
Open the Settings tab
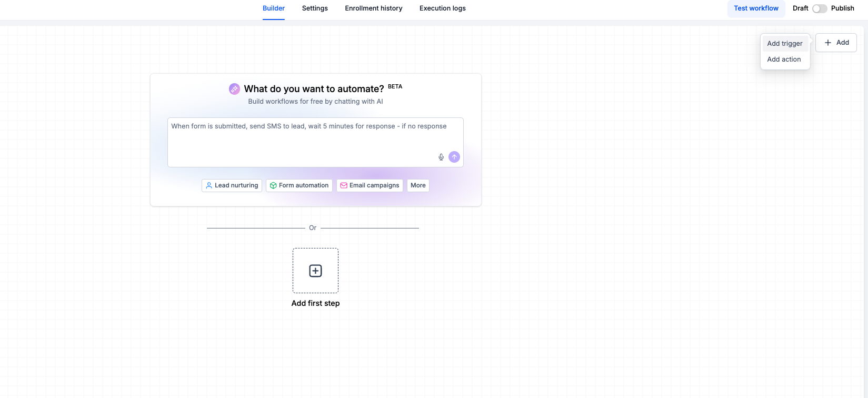coord(315,8)
